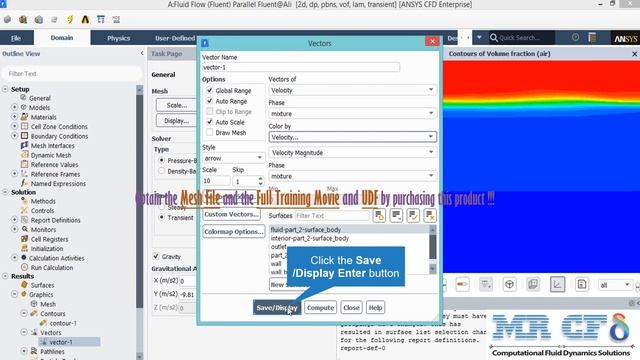Click the blue table layout toolbar icon

(101, 19)
